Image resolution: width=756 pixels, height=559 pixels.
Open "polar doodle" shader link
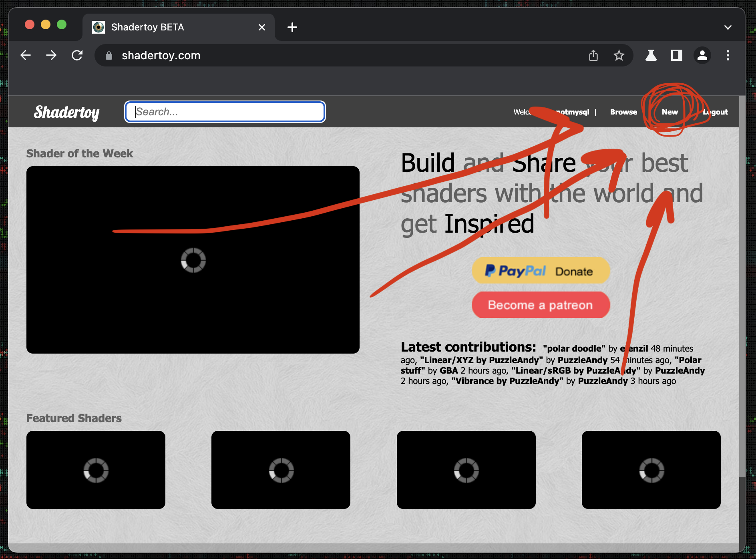click(574, 348)
